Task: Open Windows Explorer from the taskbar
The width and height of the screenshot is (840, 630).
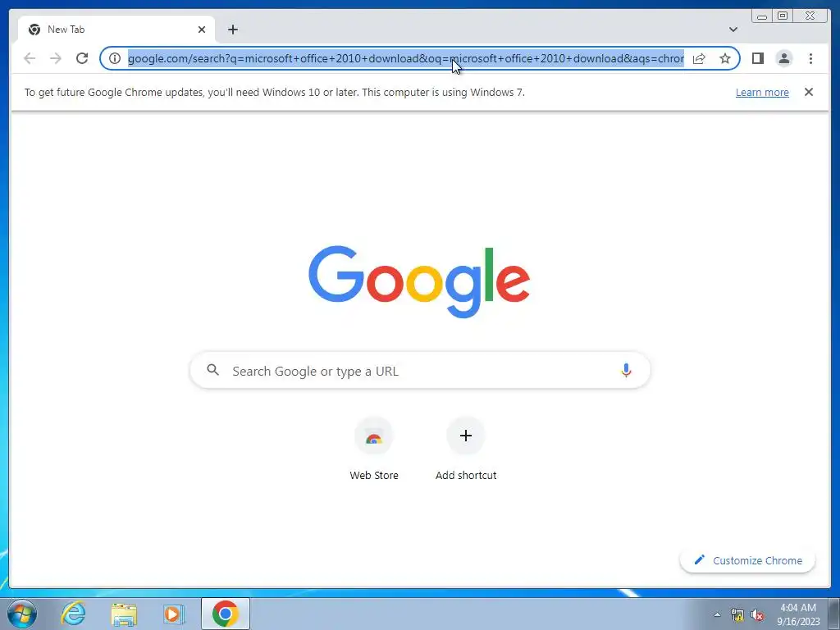Action: tap(124, 614)
